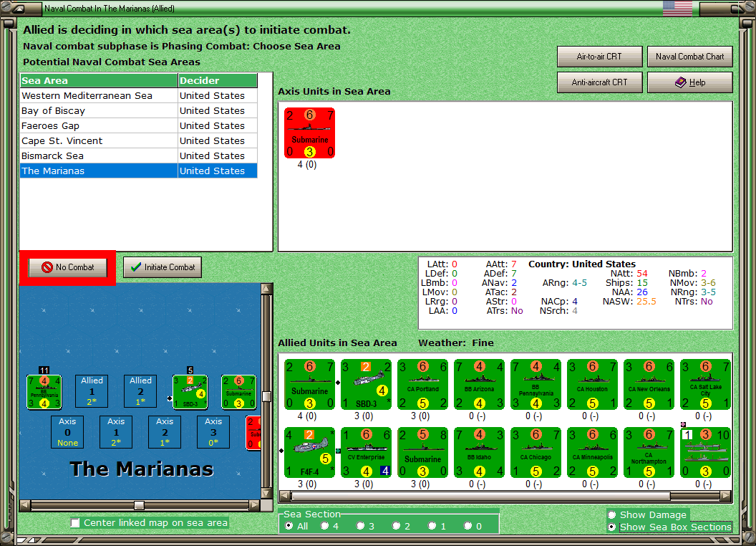Choose No Combat
The width and height of the screenshot is (756, 546).
click(x=67, y=267)
